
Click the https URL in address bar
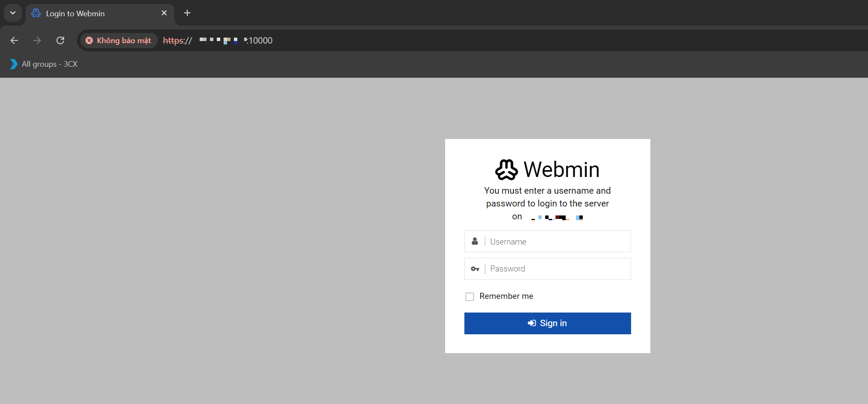click(218, 41)
